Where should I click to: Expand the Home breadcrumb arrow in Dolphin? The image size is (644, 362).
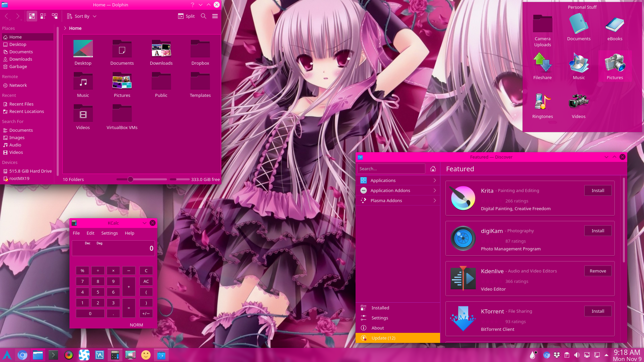[x=65, y=28]
